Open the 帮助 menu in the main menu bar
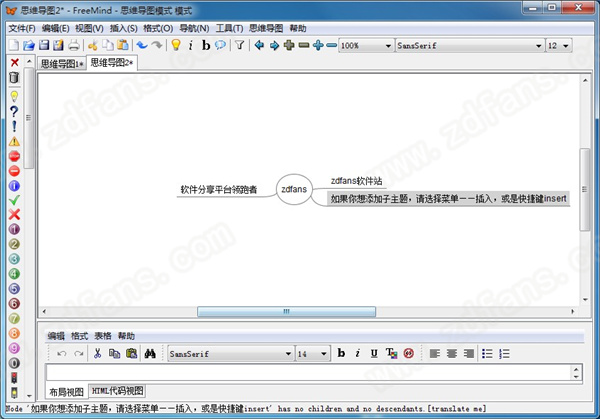Viewport: 600px width, 419px height. (x=297, y=28)
